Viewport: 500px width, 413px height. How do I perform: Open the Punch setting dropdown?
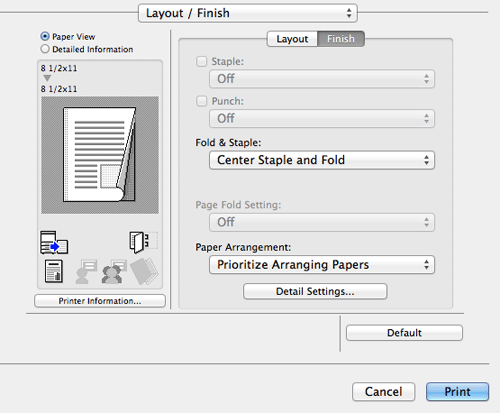(322, 118)
